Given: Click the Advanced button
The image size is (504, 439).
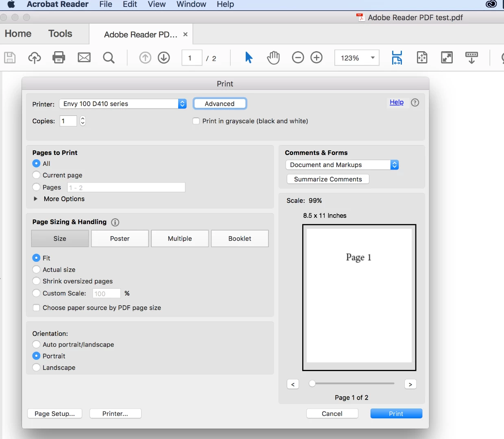Looking at the screenshot, I should pos(220,104).
